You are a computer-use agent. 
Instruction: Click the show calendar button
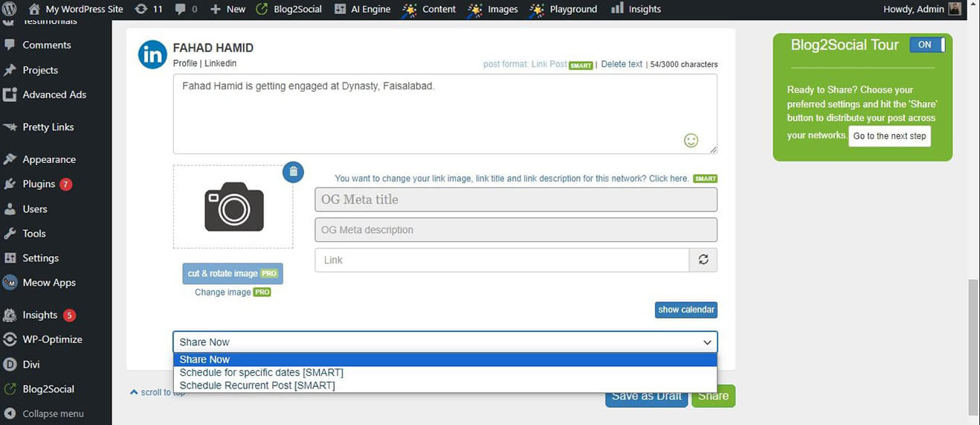[686, 310]
